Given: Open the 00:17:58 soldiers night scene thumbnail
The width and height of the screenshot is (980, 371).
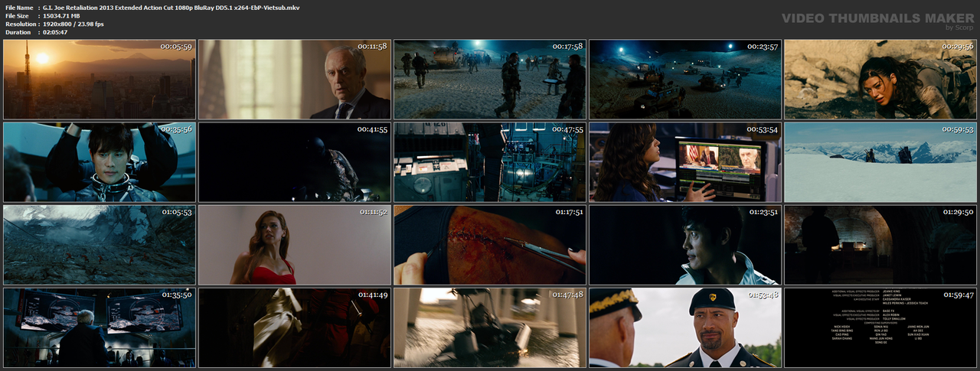Looking at the screenshot, I should [490, 79].
